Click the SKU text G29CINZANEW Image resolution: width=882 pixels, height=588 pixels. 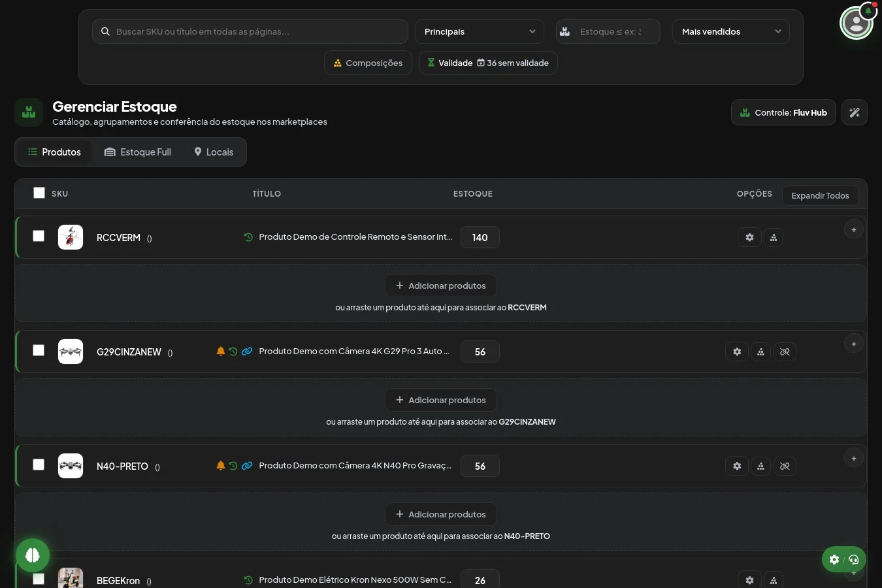click(x=129, y=352)
